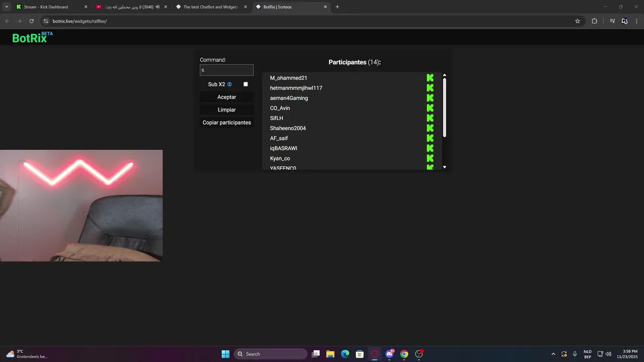Viewport: 644px width, 362px height.
Task: Click the participants list scroll-down arrow
Action: point(444,167)
